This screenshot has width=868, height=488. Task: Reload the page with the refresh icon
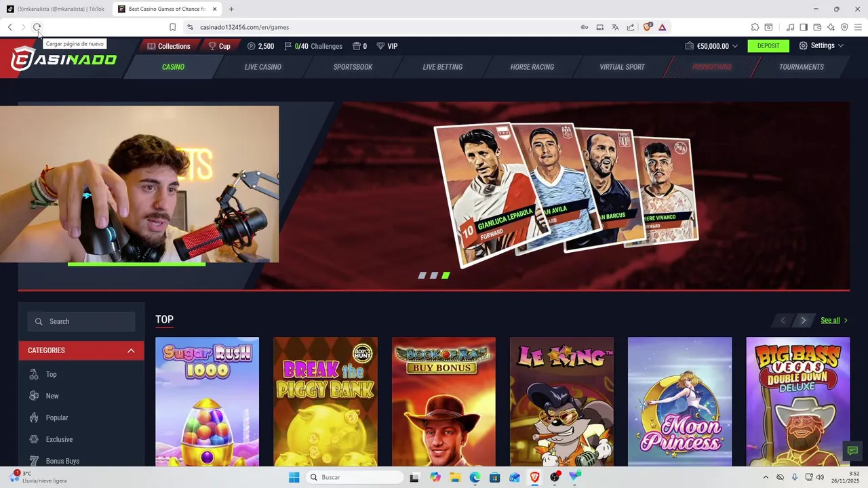(x=37, y=27)
